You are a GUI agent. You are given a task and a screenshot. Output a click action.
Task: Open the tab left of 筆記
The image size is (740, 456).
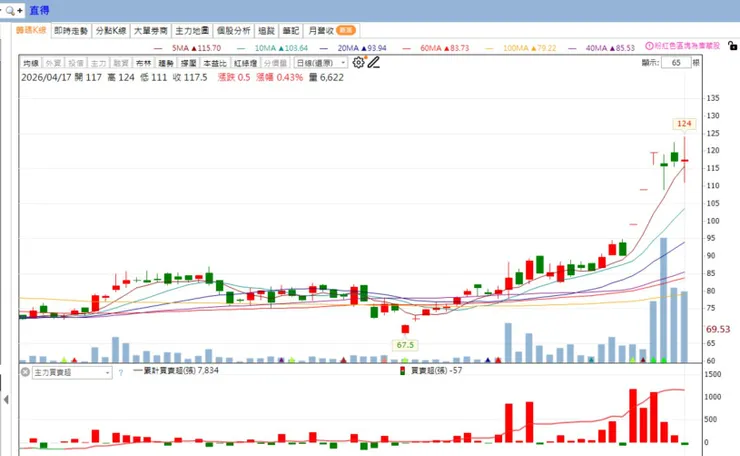pyautogui.click(x=266, y=31)
